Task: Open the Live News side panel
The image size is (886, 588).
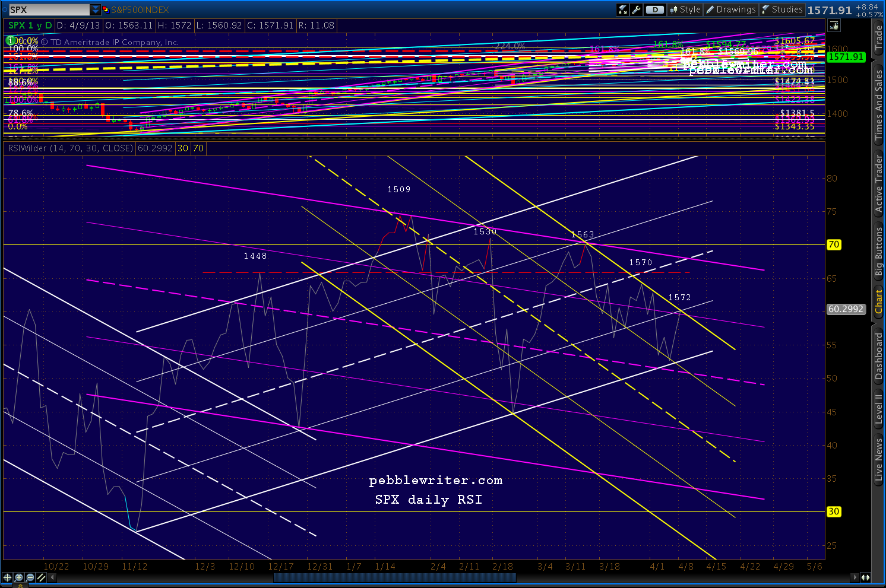Action: click(879, 460)
